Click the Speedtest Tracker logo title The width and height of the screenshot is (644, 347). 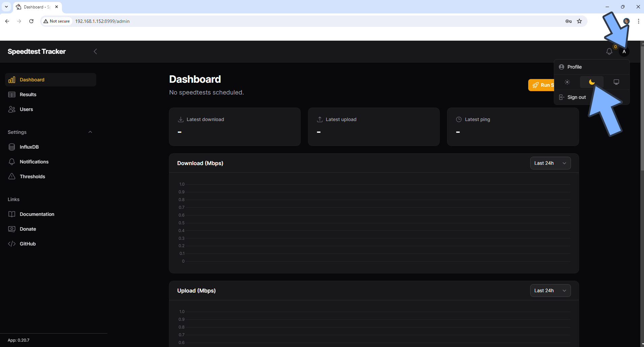[x=37, y=51]
